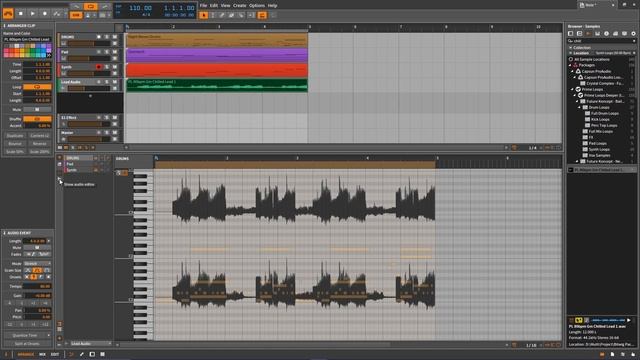
Task: Adjust the Drums track volume fader
Action: tap(89, 43)
